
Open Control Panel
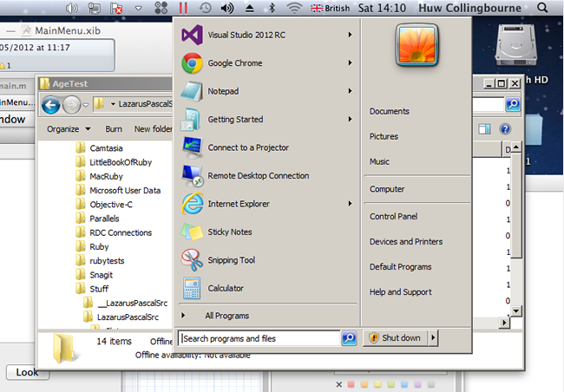pos(394,217)
